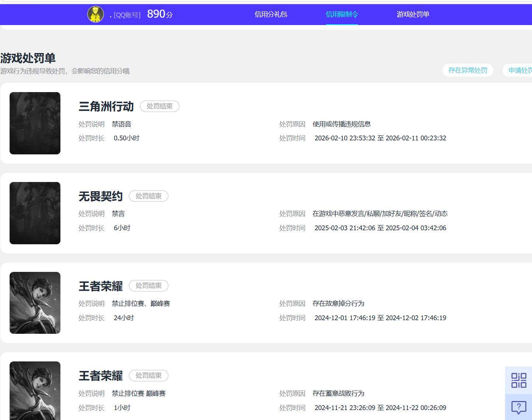Viewport: 532px width, 420px height.
Task: Click 王者荣耀 title of 蓄意战败 record
Action: [x=101, y=376]
